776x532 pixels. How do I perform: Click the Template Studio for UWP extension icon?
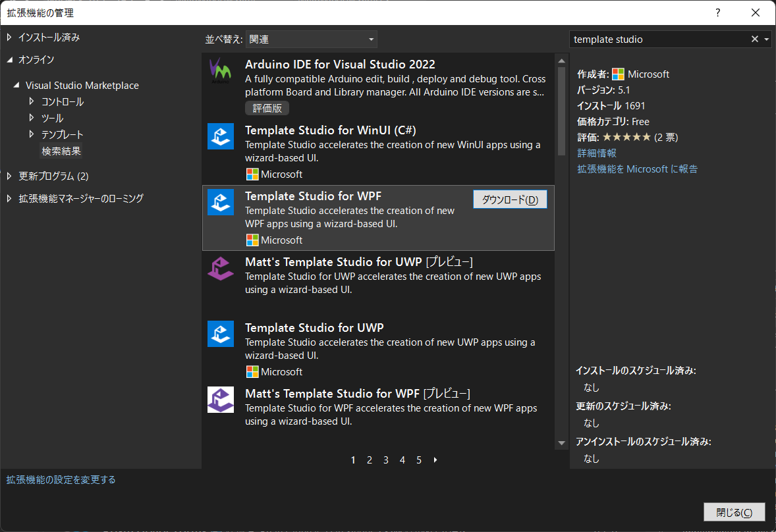(220, 334)
